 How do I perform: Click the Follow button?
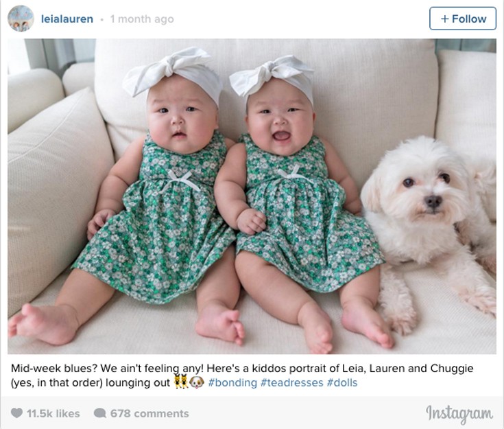click(x=463, y=19)
